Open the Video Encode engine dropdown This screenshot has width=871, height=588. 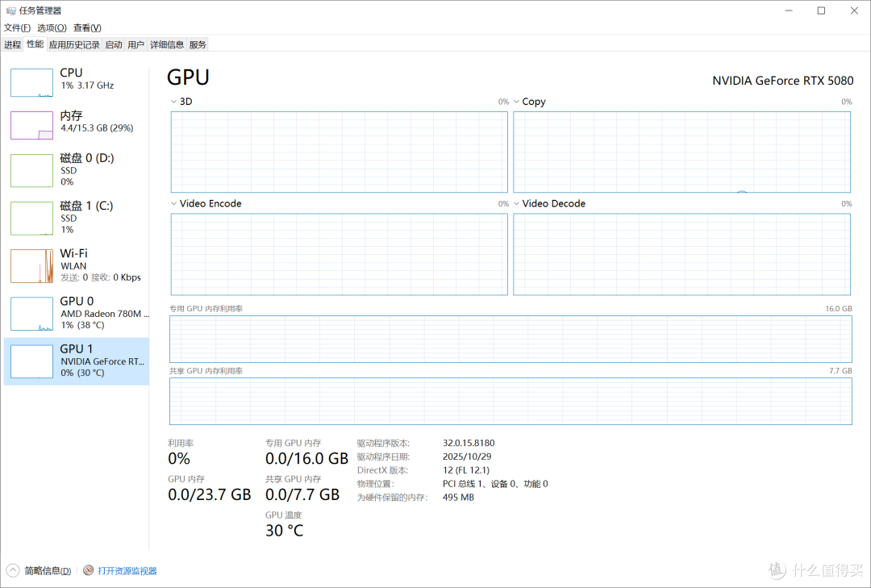pyautogui.click(x=174, y=204)
